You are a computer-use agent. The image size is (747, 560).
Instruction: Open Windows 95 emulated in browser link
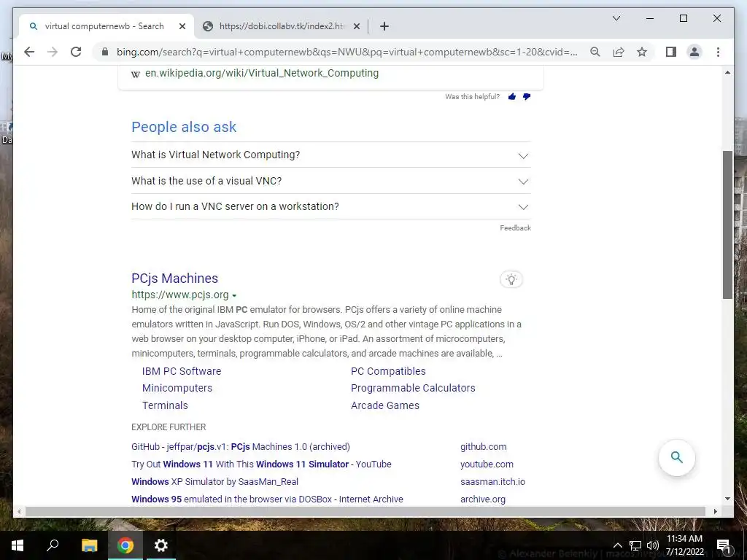point(267,499)
